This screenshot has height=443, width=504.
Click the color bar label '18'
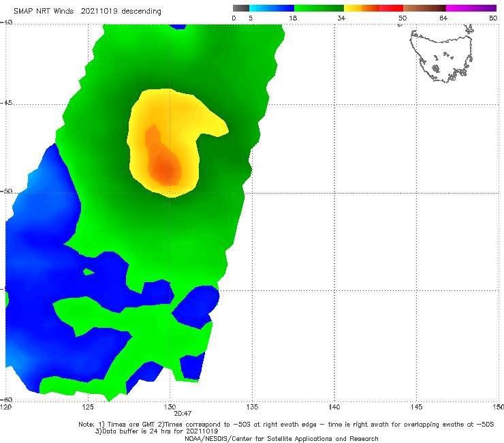point(293,18)
